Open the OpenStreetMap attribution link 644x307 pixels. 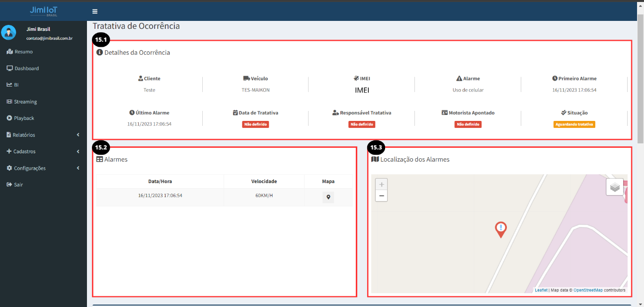pos(588,290)
